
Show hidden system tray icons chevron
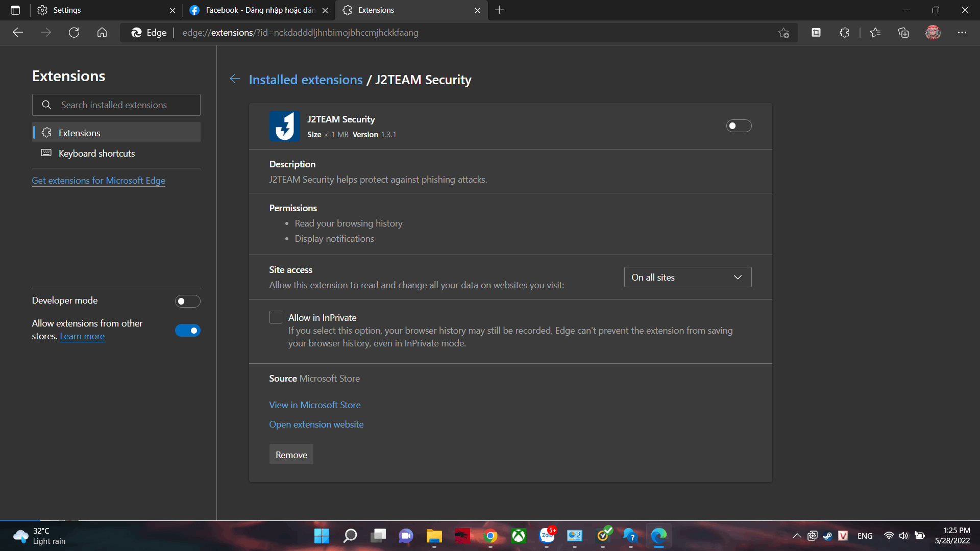click(x=797, y=536)
